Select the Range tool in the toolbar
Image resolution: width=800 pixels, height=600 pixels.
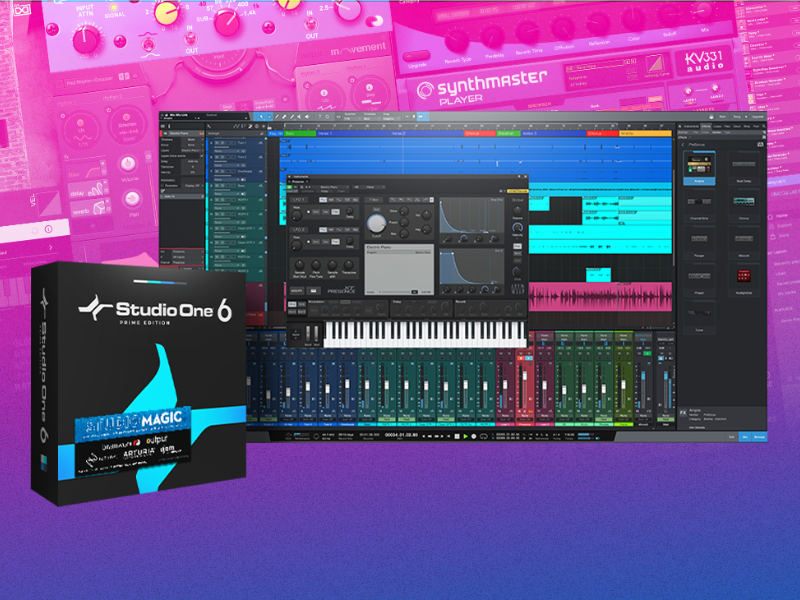tap(269, 117)
